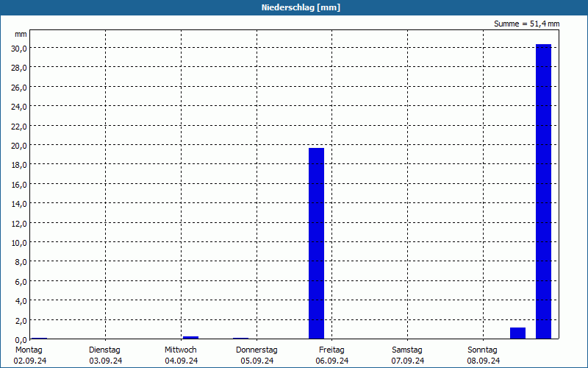Click the Montag 02.09.24 axis label
The height and width of the screenshot is (368, 588).
click(x=29, y=355)
